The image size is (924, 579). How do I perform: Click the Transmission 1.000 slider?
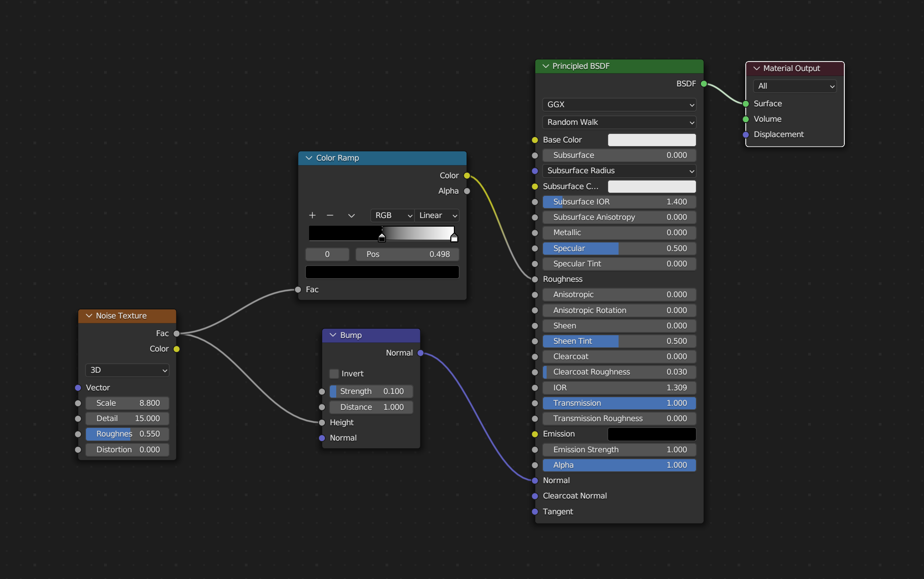coord(619,403)
